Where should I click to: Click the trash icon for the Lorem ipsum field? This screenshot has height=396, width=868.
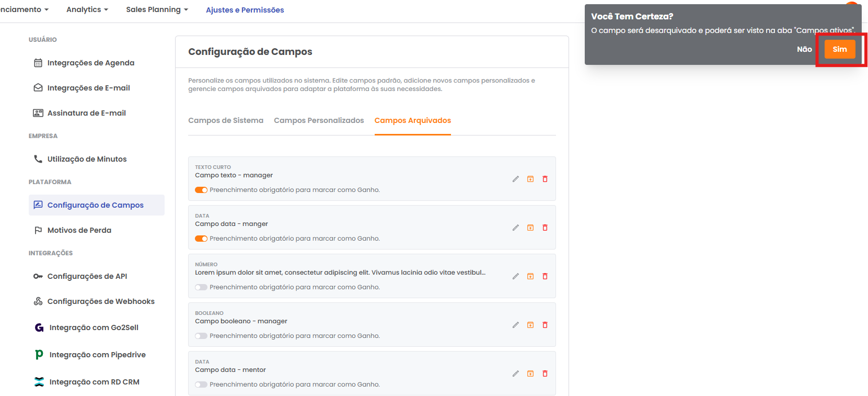pos(545,276)
